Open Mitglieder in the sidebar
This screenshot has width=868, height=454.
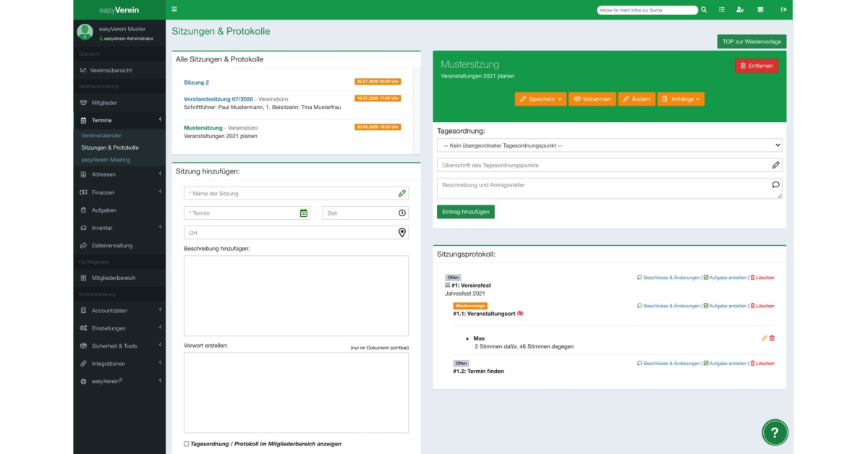click(x=103, y=103)
